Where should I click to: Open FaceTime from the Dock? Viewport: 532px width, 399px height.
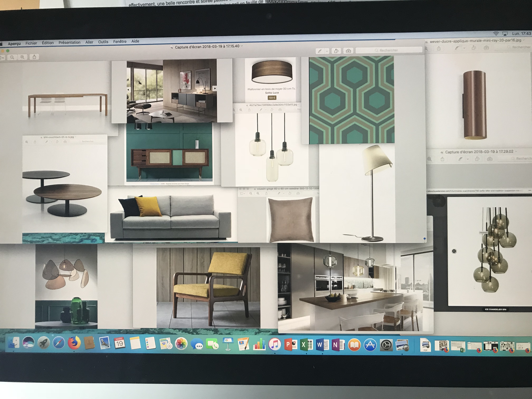[212, 344]
